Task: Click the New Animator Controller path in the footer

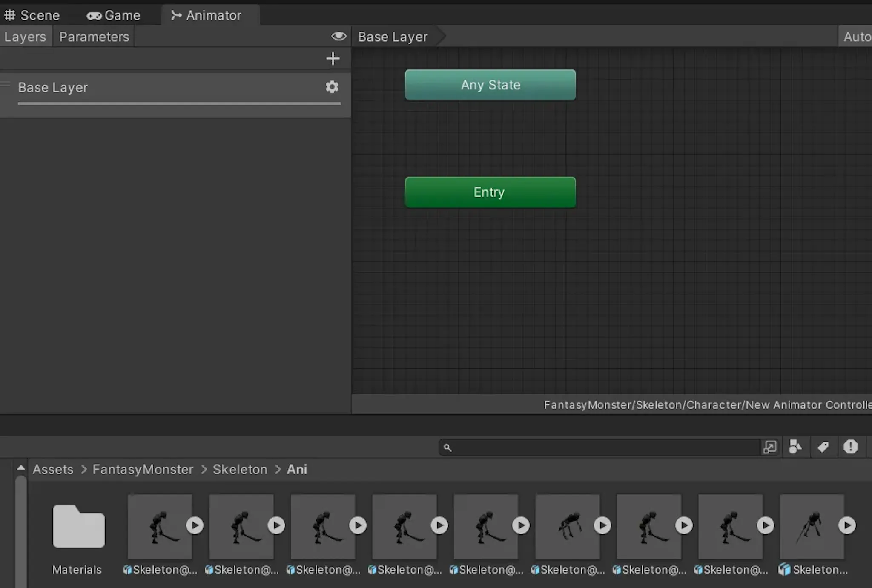Action: (x=708, y=404)
